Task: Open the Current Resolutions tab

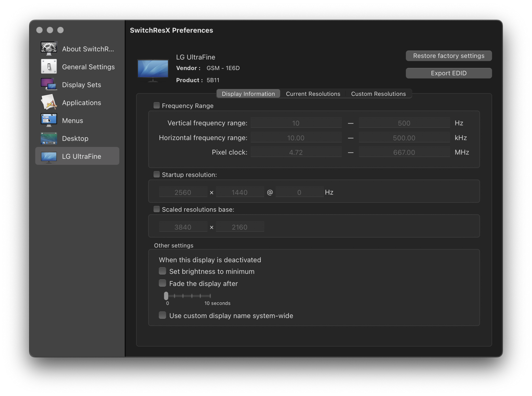Action: click(313, 94)
